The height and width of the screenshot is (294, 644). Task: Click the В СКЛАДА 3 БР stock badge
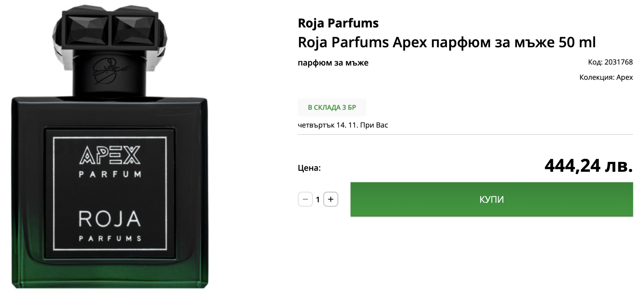pos(332,107)
